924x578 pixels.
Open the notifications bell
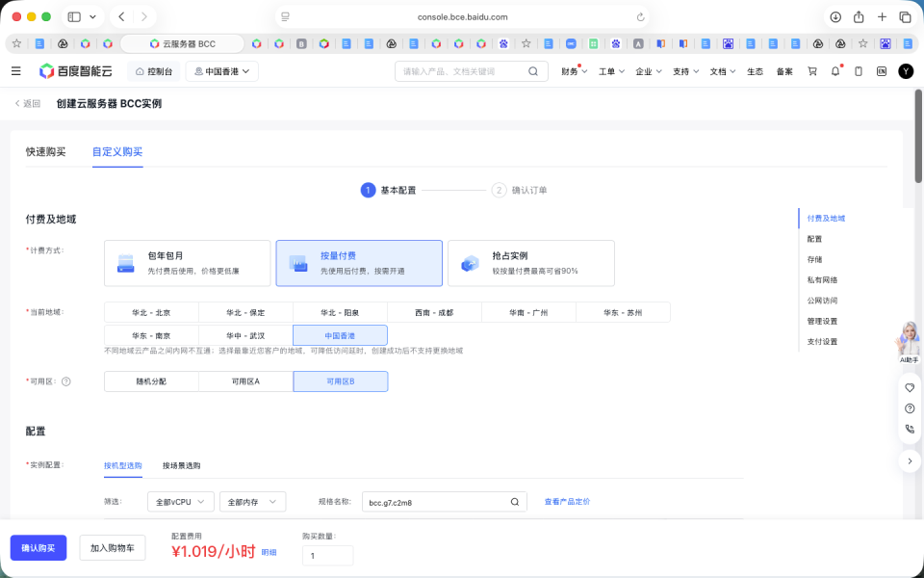(835, 71)
